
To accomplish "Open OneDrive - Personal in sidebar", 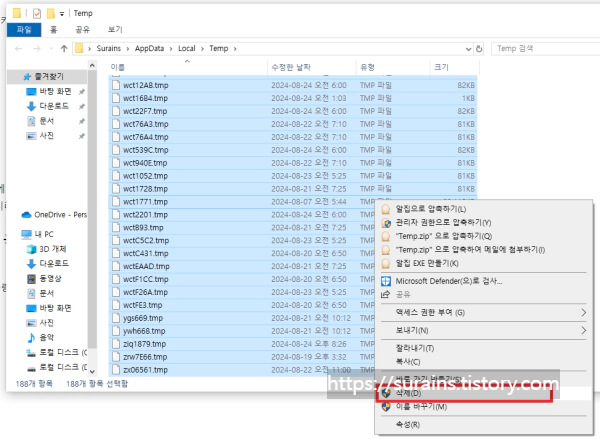I will 54,215.
